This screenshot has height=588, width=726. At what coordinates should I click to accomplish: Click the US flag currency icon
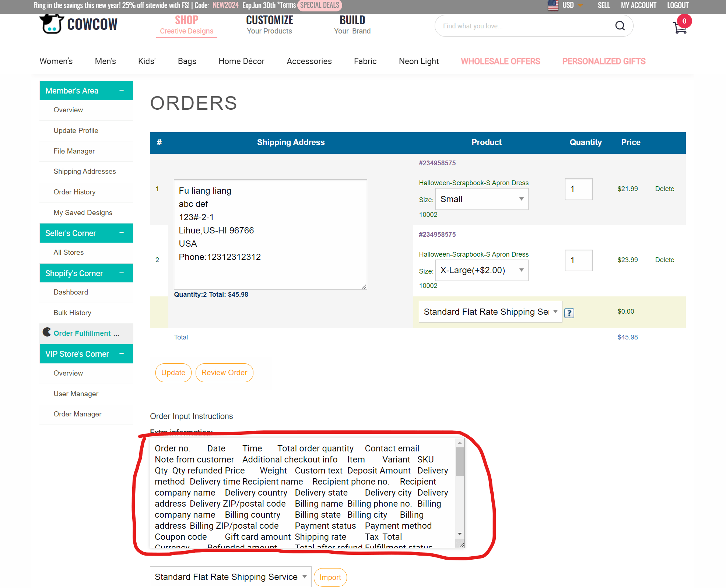coord(553,5)
